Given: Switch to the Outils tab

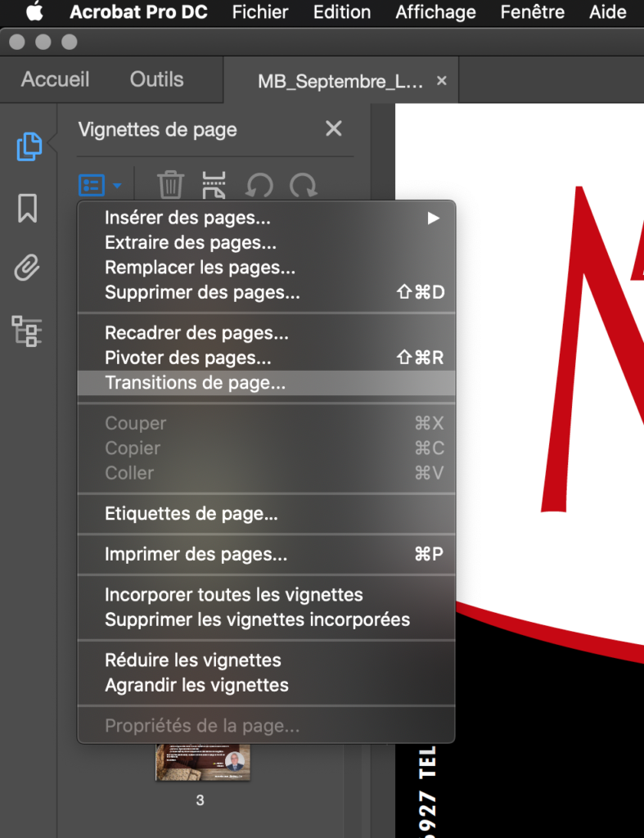Looking at the screenshot, I should pyautogui.click(x=156, y=80).
